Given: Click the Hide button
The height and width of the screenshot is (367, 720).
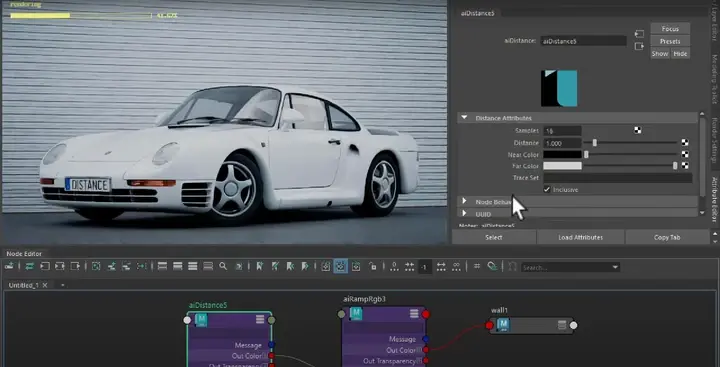Looking at the screenshot, I should [680, 53].
